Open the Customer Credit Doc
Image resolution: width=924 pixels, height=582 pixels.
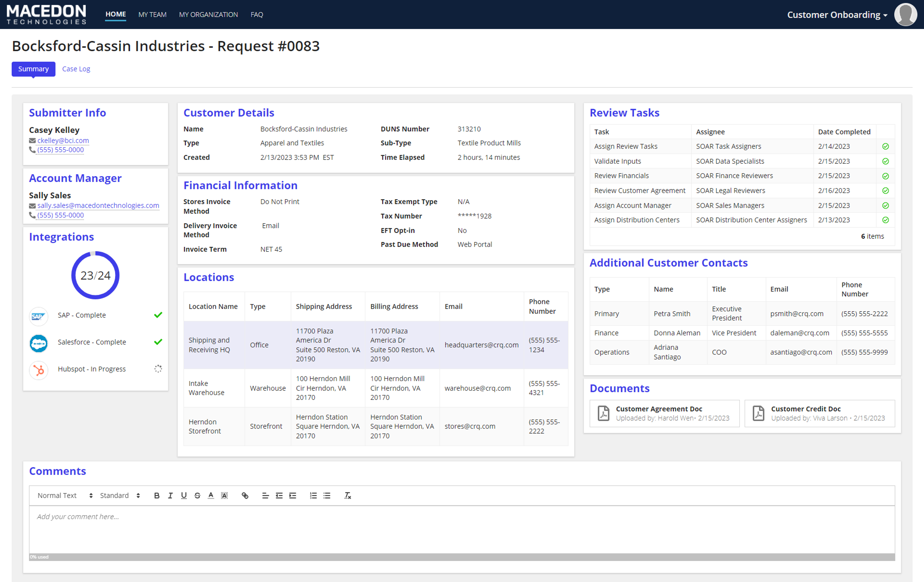tap(820, 413)
